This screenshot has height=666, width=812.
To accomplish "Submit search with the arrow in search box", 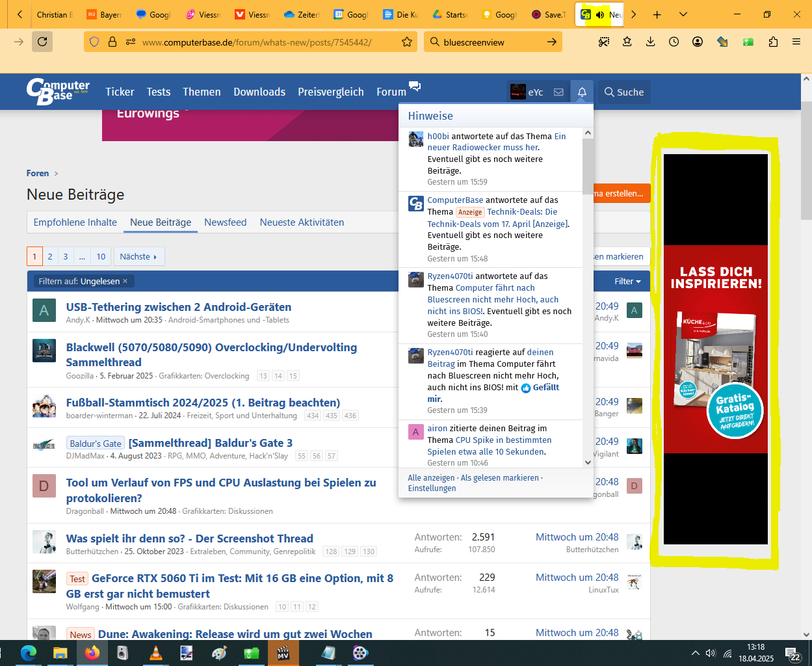I will tap(551, 42).
